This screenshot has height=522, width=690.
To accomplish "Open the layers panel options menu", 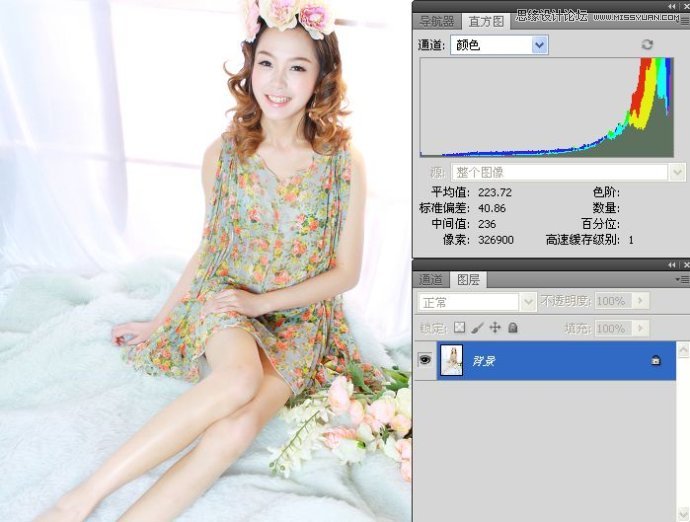I will coord(683,279).
